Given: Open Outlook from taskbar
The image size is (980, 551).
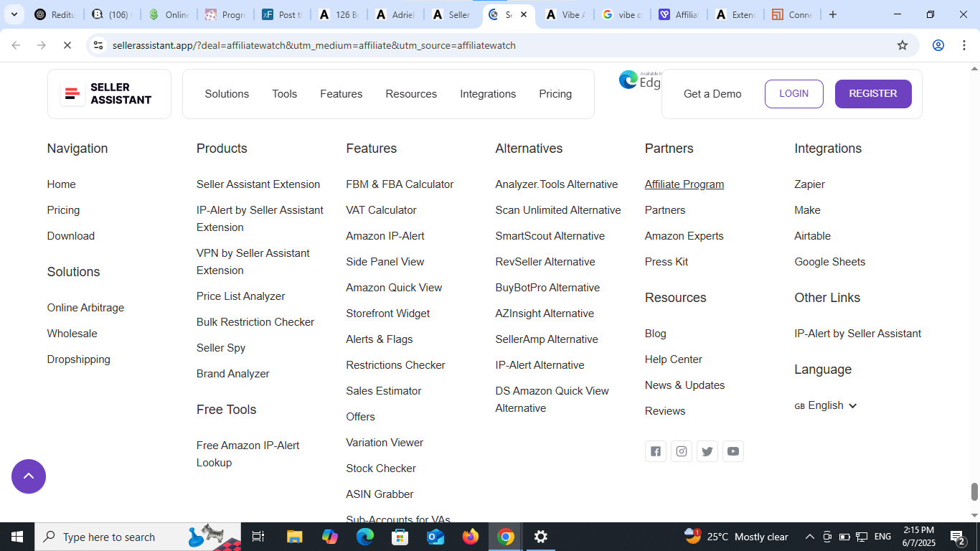Looking at the screenshot, I should pos(435,537).
